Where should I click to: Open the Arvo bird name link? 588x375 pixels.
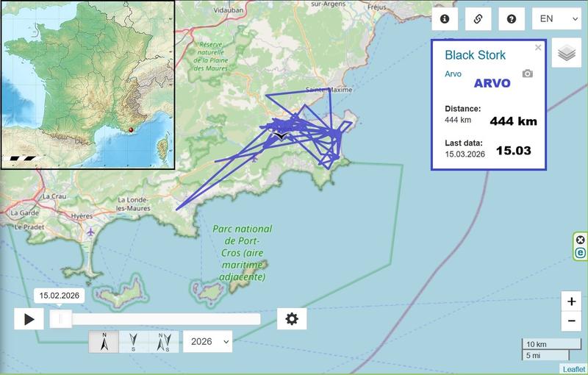(453, 74)
